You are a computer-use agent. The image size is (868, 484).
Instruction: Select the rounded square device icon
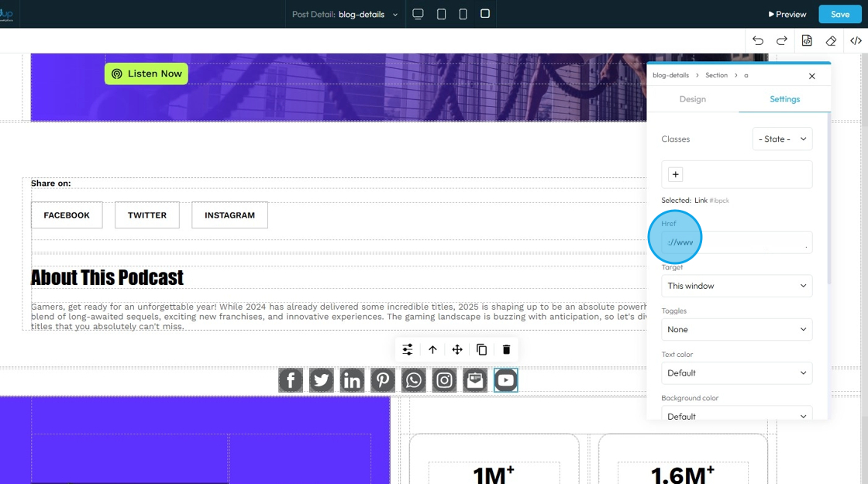tap(485, 13)
